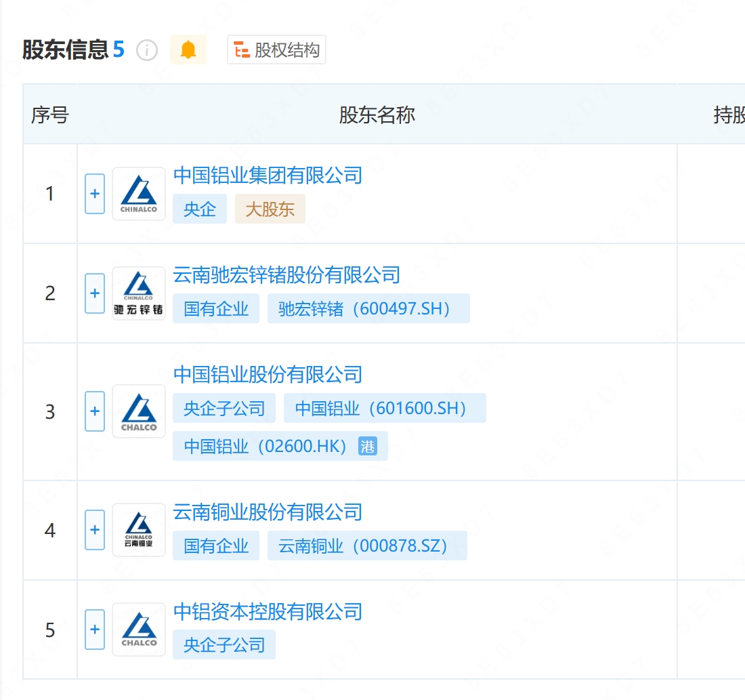Screen dimensions: 745x700
Task: Click the 驰宏锌锗（600497.SH）stock tag
Action: click(x=368, y=309)
